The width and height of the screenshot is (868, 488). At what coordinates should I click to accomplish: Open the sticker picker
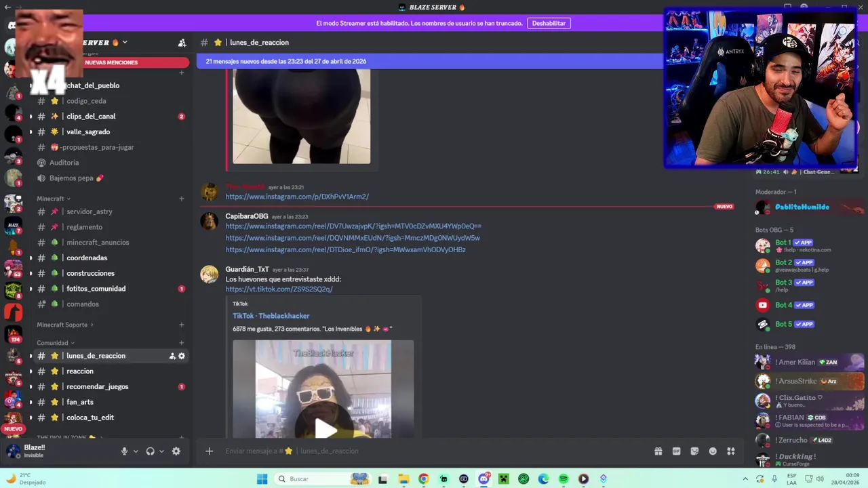pyautogui.click(x=694, y=451)
